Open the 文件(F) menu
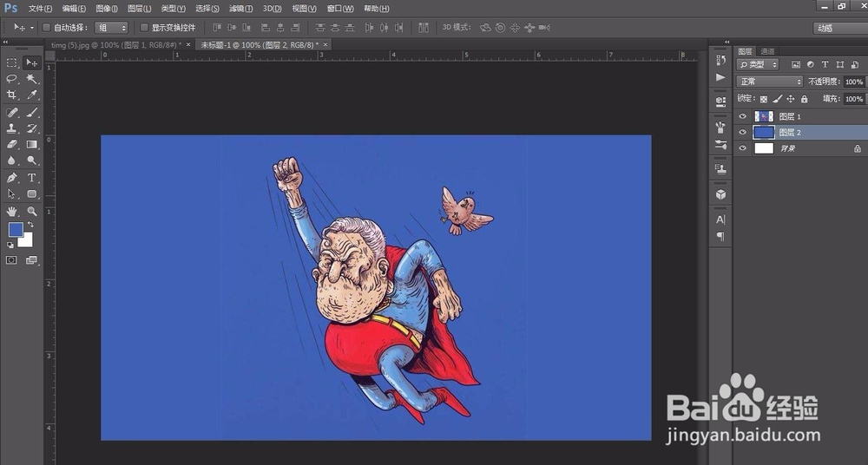Viewport: 868px width, 465px height. tap(41, 9)
